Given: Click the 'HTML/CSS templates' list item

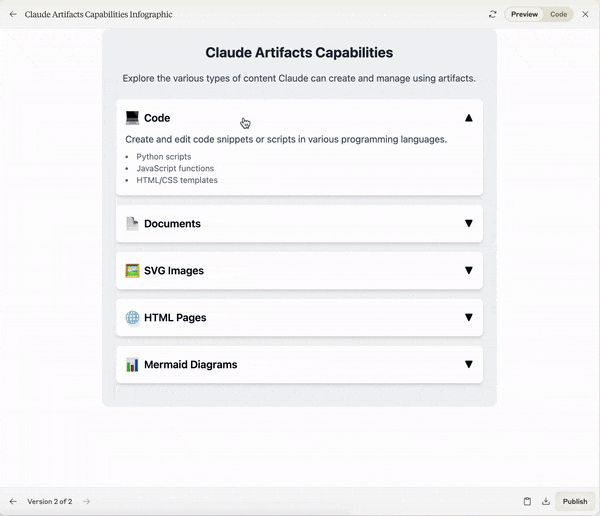Looking at the screenshot, I should click(177, 180).
